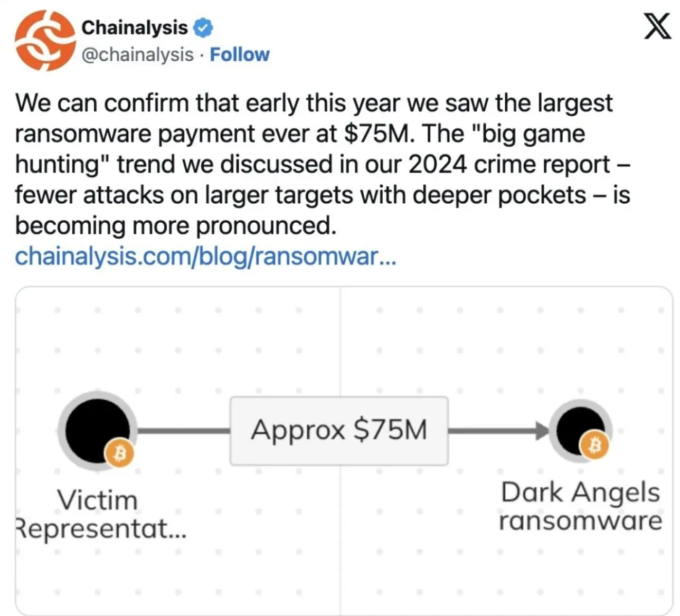The width and height of the screenshot is (680, 616).
Task: Click the Bitcoin badge on the Victim node
Action: (x=120, y=453)
